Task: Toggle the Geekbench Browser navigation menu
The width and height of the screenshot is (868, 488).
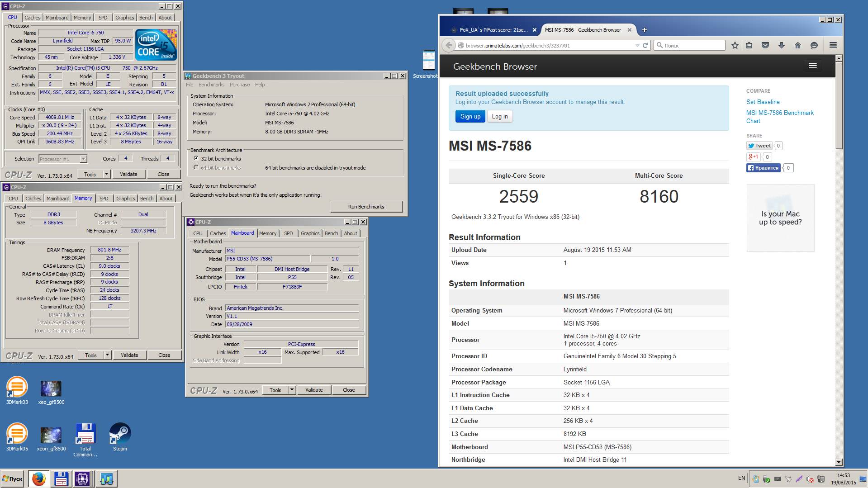Action: pyautogui.click(x=813, y=66)
